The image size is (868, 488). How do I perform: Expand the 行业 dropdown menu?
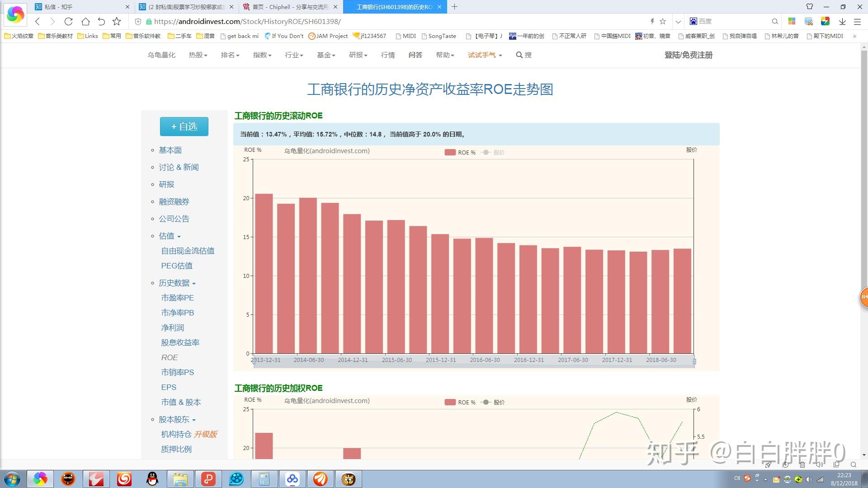(x=294, y=55)
